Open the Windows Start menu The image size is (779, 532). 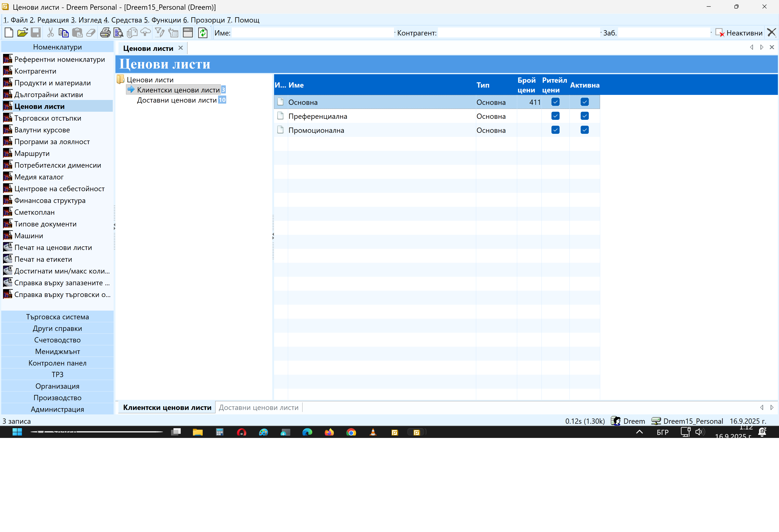[17, 432]
